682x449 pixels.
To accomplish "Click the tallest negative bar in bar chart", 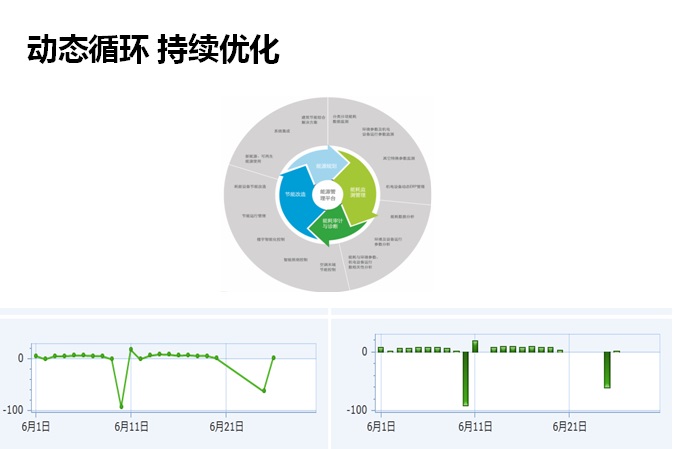I will (465, 378).
